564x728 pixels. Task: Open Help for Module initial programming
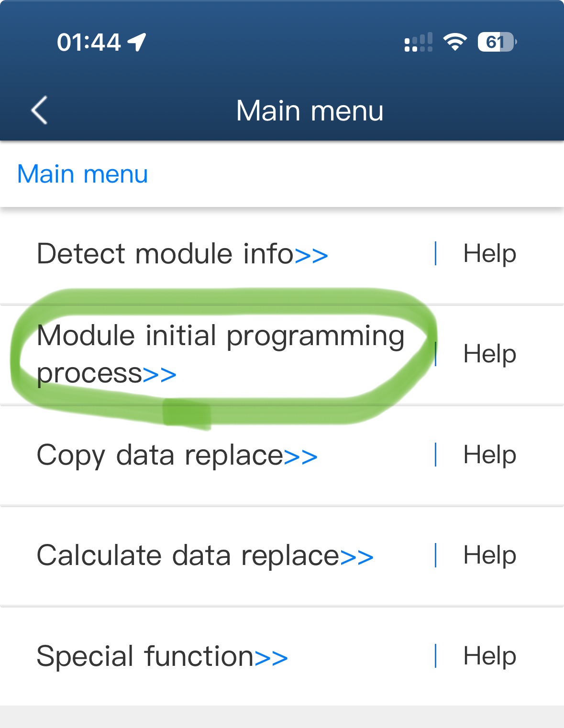489,354
